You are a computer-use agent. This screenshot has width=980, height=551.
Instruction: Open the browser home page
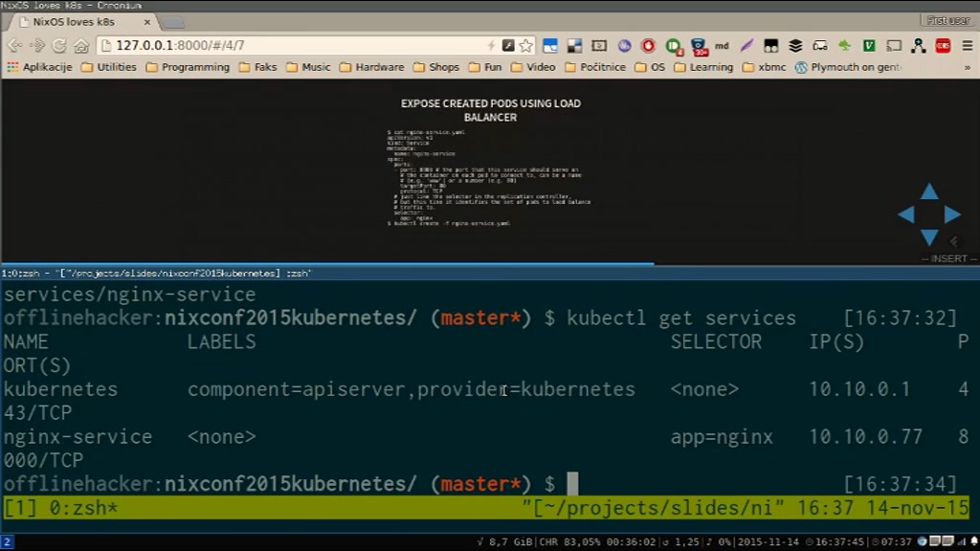pos(81,45)
